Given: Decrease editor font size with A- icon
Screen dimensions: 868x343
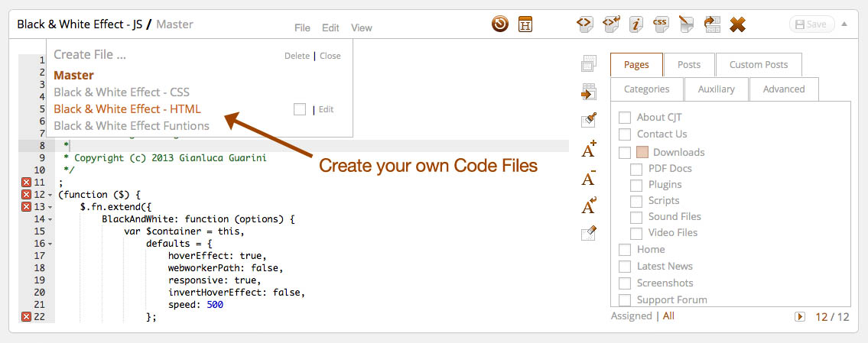Looking at the screenshot, I should tap(589, 179).
